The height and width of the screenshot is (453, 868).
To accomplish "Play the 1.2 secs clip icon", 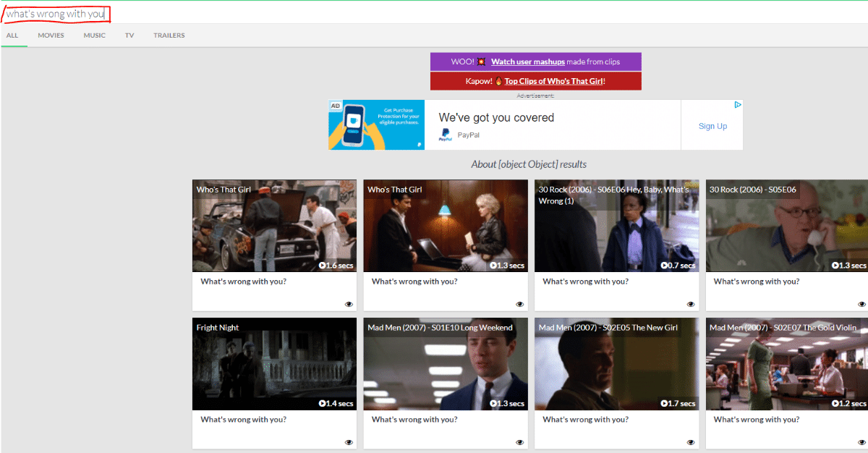I will point(835,404).
